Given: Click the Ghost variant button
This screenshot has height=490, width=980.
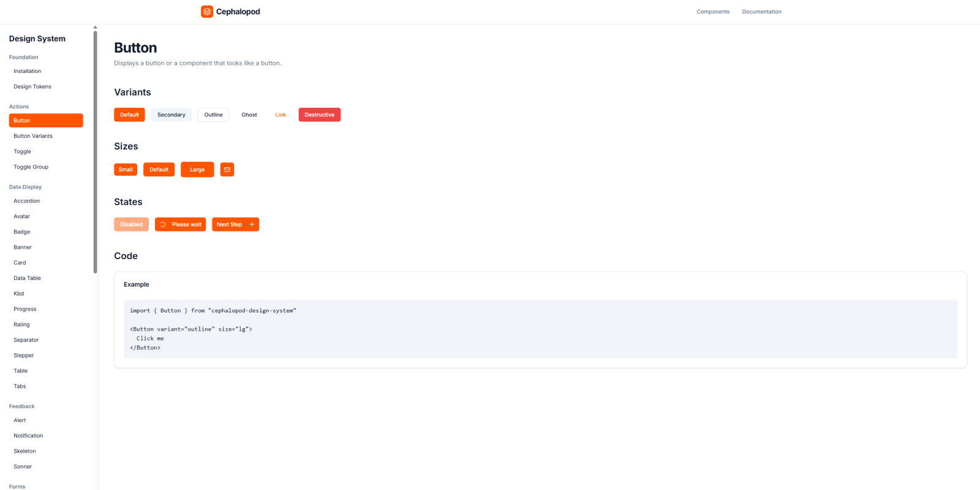Looking at the screenshot, I should click(x=249, y=115).
